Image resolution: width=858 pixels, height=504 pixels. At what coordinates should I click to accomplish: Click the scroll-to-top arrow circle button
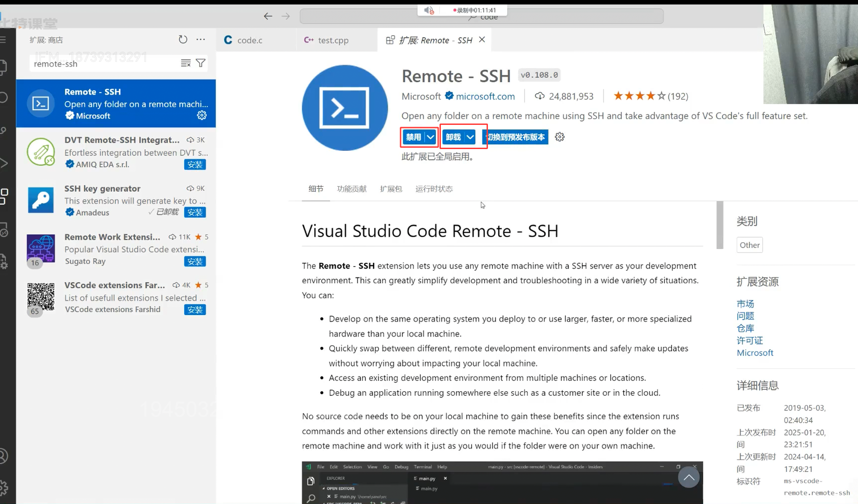click(x=689, y=477)
